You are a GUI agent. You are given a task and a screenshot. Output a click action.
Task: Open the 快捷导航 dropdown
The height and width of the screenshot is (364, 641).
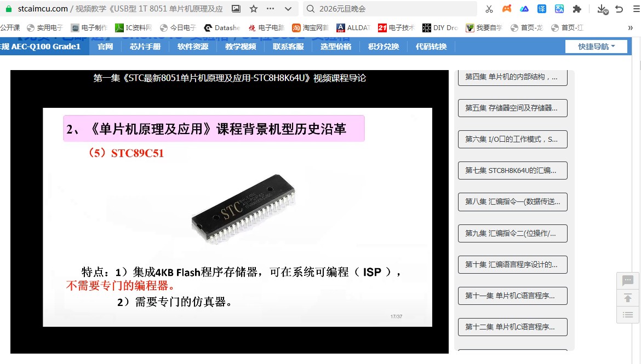(596, 47)
